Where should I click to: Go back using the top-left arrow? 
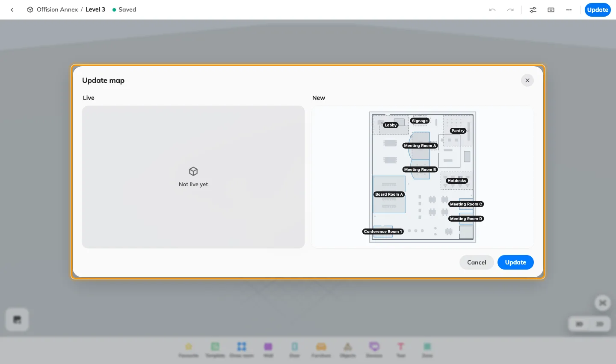pos(12,9)
